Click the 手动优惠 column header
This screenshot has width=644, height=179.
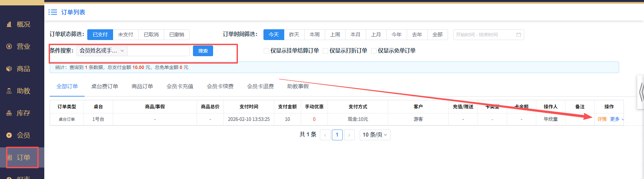point(314,107)
